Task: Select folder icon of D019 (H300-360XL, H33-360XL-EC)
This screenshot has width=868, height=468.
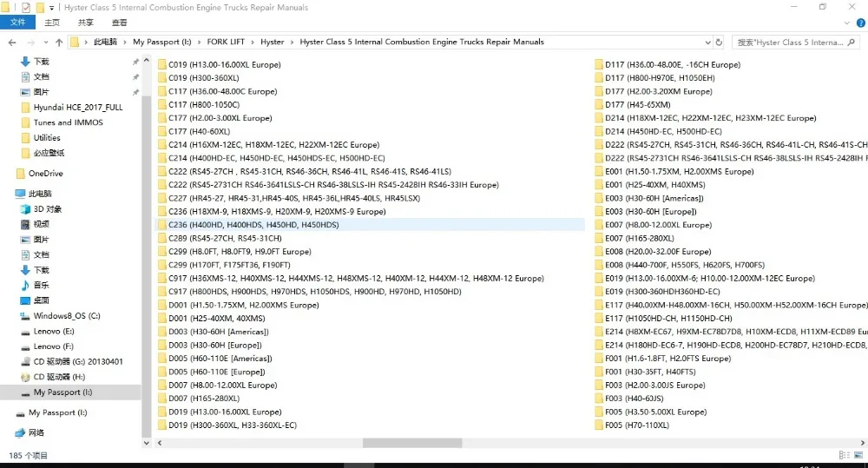Action: (161, 425)
